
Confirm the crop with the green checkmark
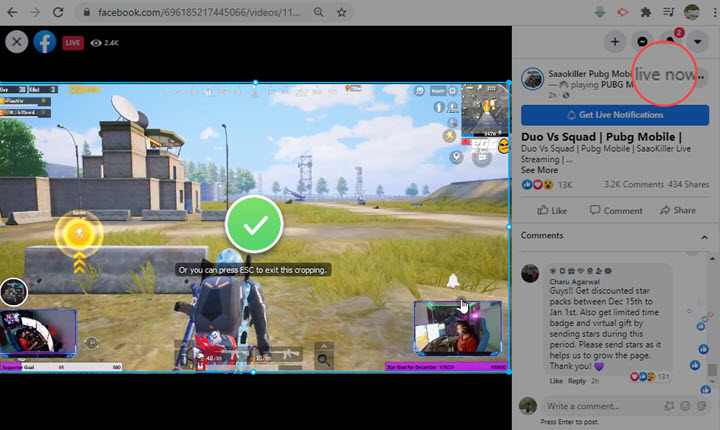(x=254, y=224)
